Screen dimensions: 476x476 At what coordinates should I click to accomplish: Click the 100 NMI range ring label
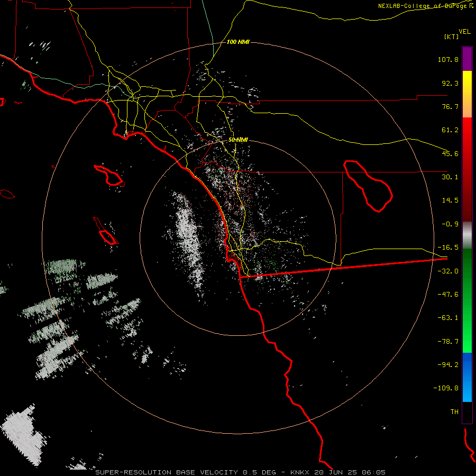pos(238,42)
